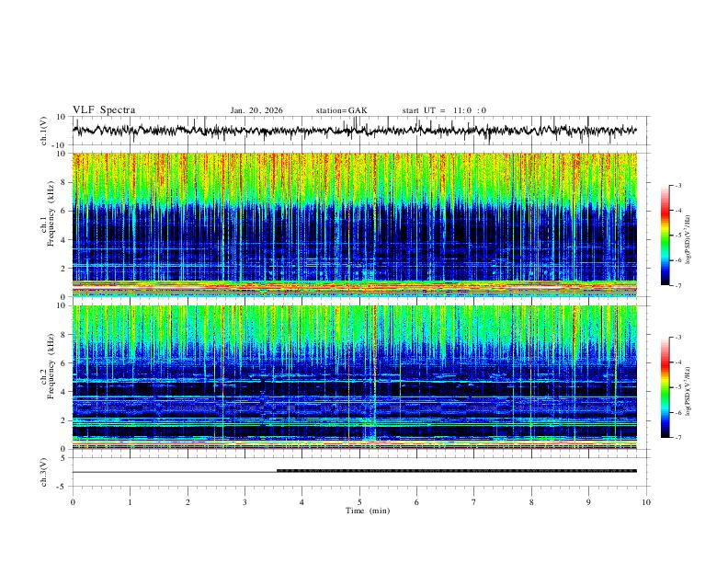Click the 'ch.3(V)' axis label

tap(44, 472)
